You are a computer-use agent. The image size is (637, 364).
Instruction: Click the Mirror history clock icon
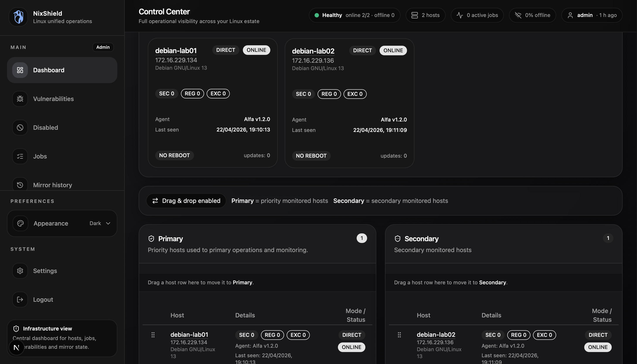click(x=20, y=185)
